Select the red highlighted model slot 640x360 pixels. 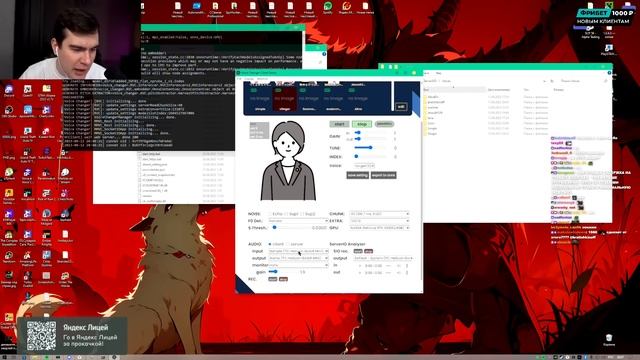coord(284,98)
